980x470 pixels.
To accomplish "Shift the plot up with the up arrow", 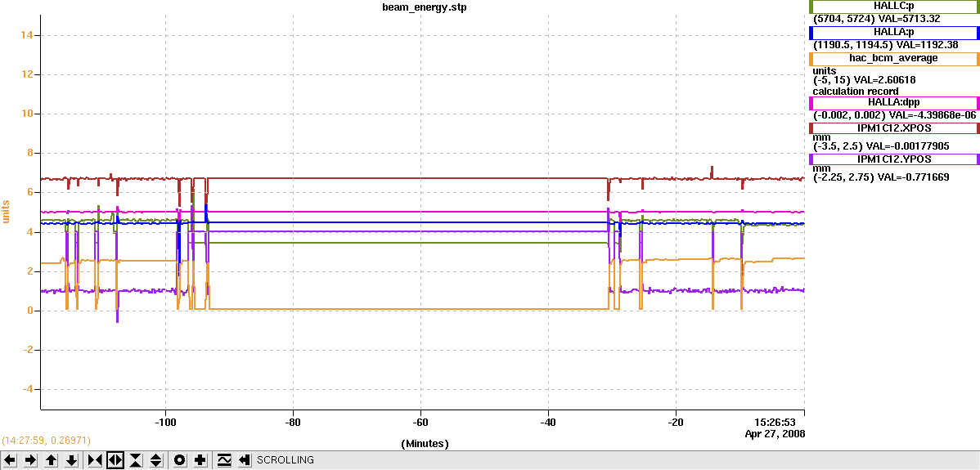I will pyautogui.click(x=52, y=460).
